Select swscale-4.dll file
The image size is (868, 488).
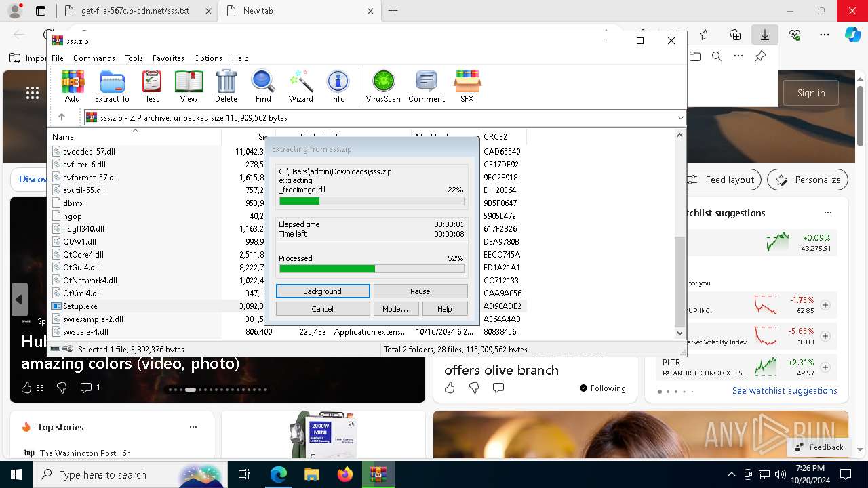click(85, 332)
